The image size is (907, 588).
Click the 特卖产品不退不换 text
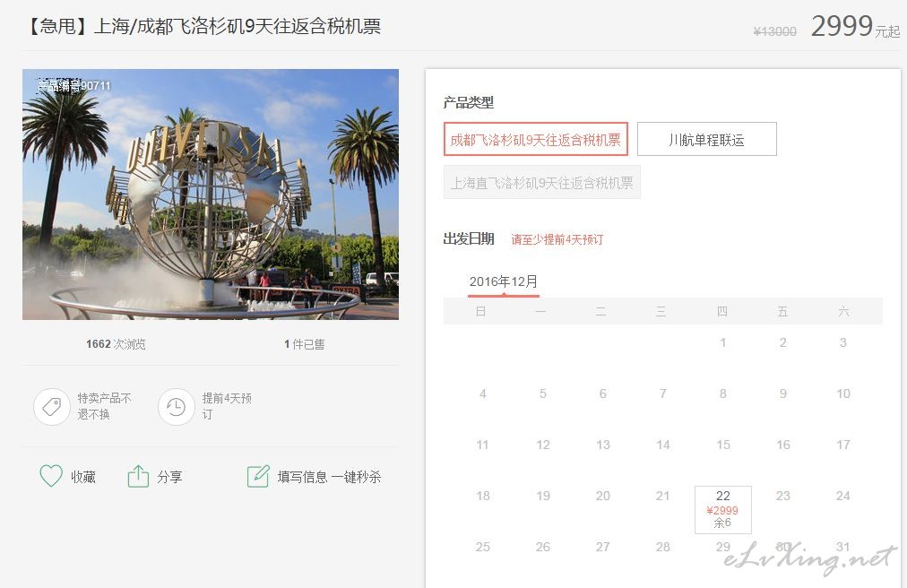pyautogui.click(x=105, y=406)
